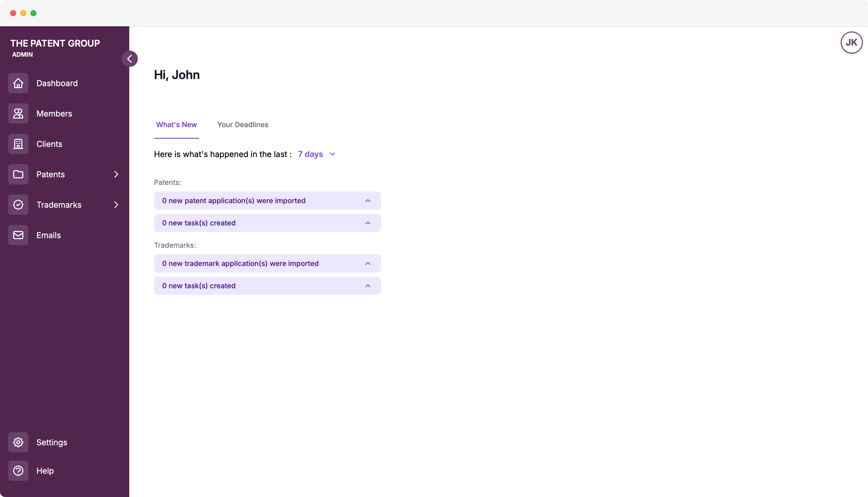Maximize the window with the green button
Image resolution: width=868 pixels, height=497 pixels.
[33, 13]
